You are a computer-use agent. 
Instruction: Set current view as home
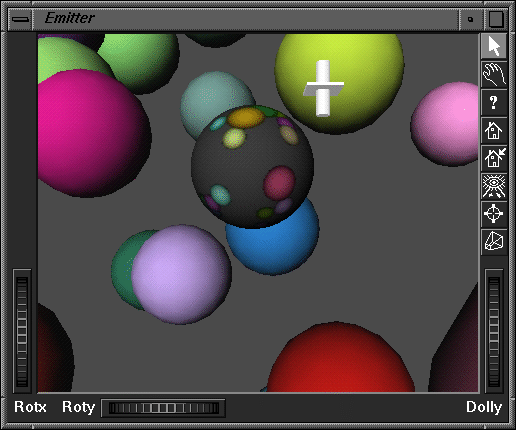(494, 158)
